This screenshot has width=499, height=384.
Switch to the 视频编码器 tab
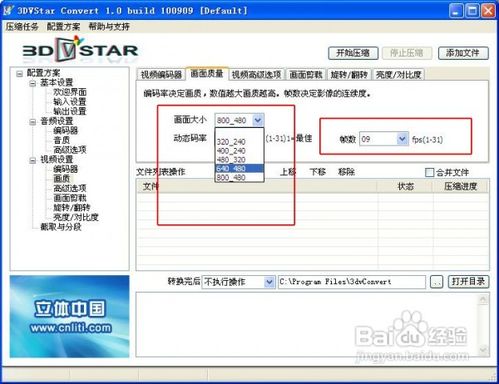[x=161, y=75]
